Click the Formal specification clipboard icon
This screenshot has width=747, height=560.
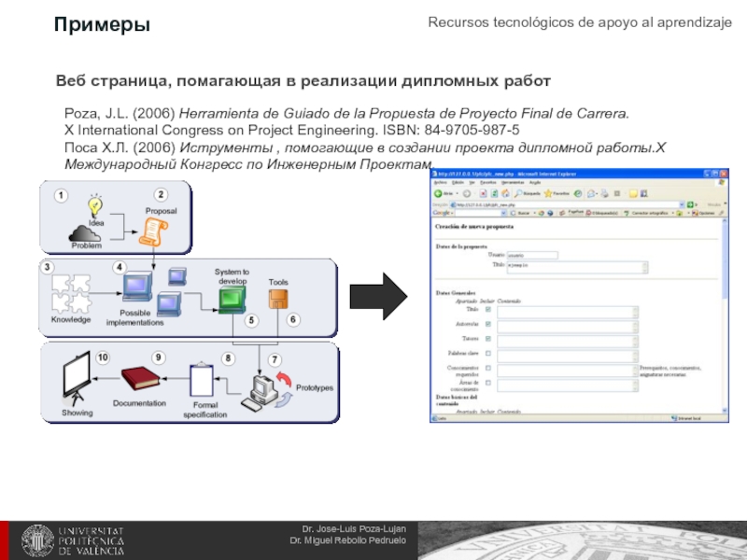click(202, 381)
